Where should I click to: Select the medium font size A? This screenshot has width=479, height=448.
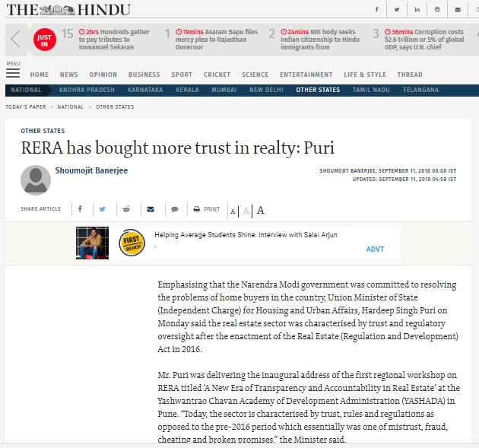coord(246,211)
